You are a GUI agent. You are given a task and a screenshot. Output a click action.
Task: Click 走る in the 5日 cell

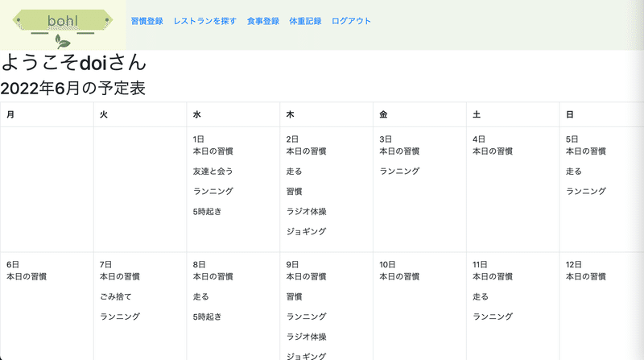click(x=573, y=172)
